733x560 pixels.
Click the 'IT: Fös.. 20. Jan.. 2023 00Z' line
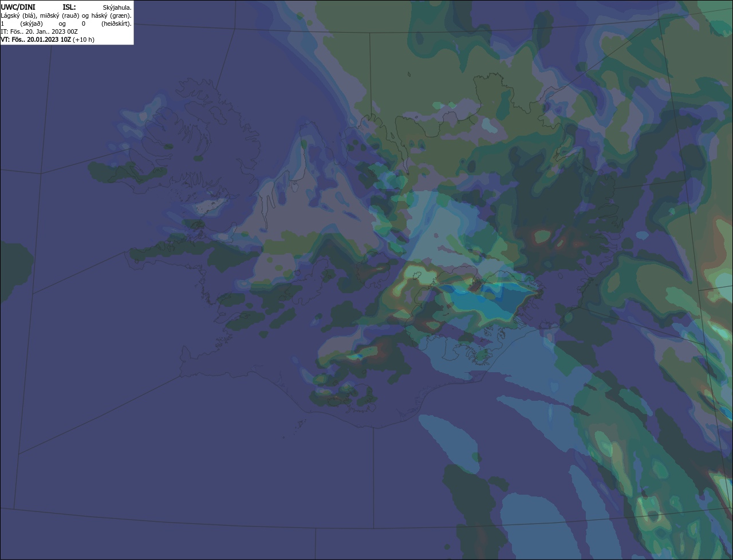[x=40, y=31]
